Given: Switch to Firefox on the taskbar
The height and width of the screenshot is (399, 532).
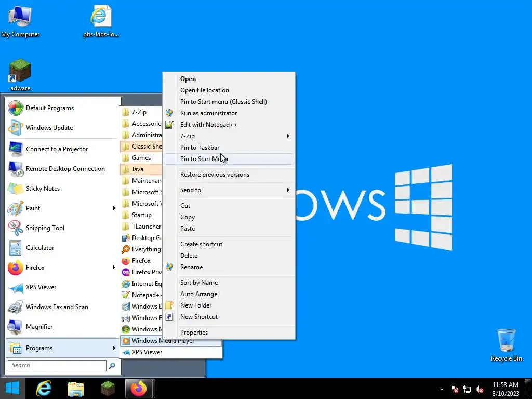Looking at the screenshot, I should coord(139,388).
